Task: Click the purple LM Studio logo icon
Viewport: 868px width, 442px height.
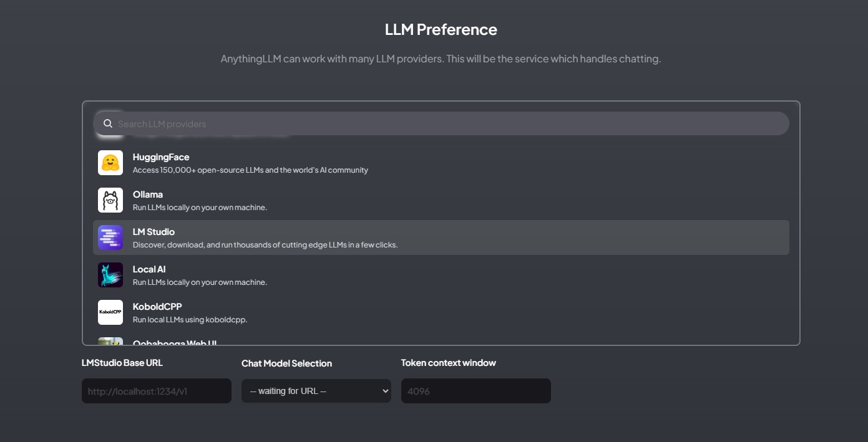Action: (110, 238)
